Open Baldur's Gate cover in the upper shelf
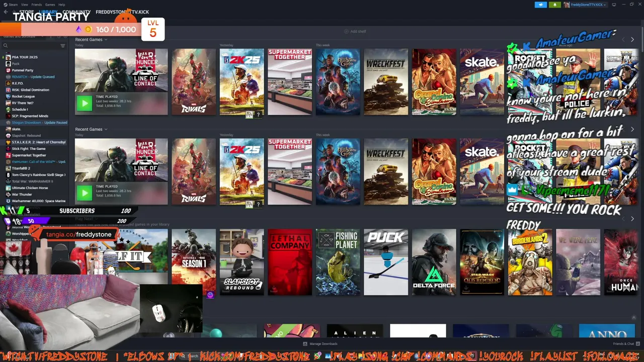This screenshot has height=362, width=644. (338, 82)
